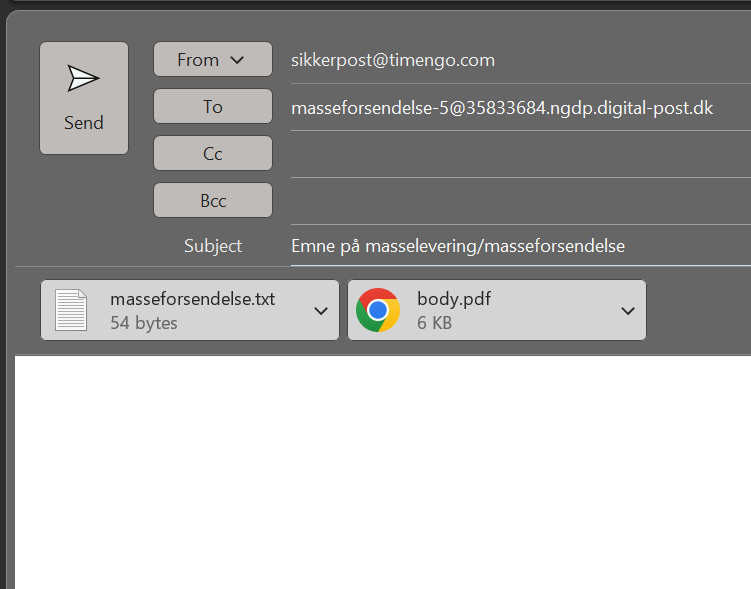Click the sender address sikkerpost@timengo.com

pyautogui.click(x=392, y=60)
